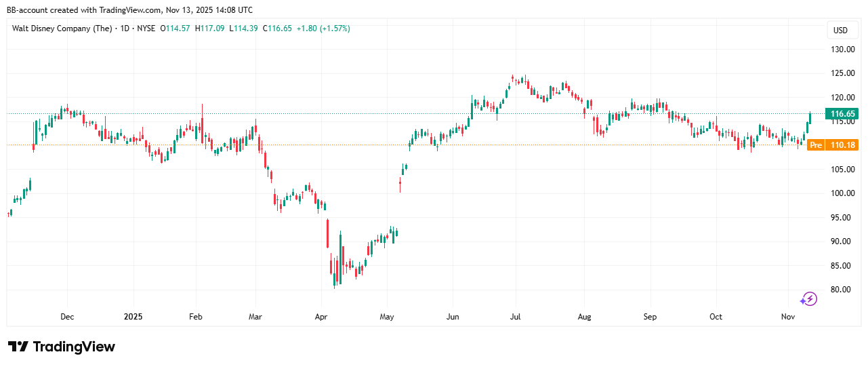868x367 pixels.
Task: Click the Jul label on time axis
Action: pos(515,317)
